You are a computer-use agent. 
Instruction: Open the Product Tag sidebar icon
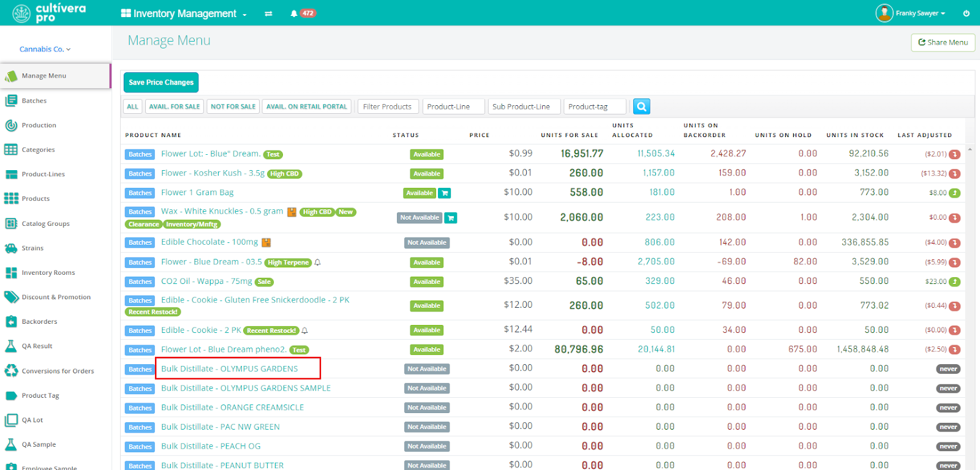pyautogui.click(x=10, y=395)
